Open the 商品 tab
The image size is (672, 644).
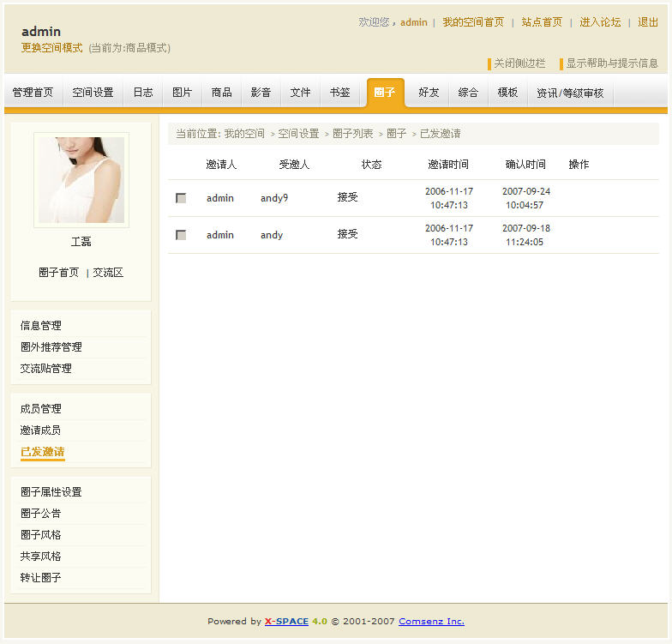(221, 93)
